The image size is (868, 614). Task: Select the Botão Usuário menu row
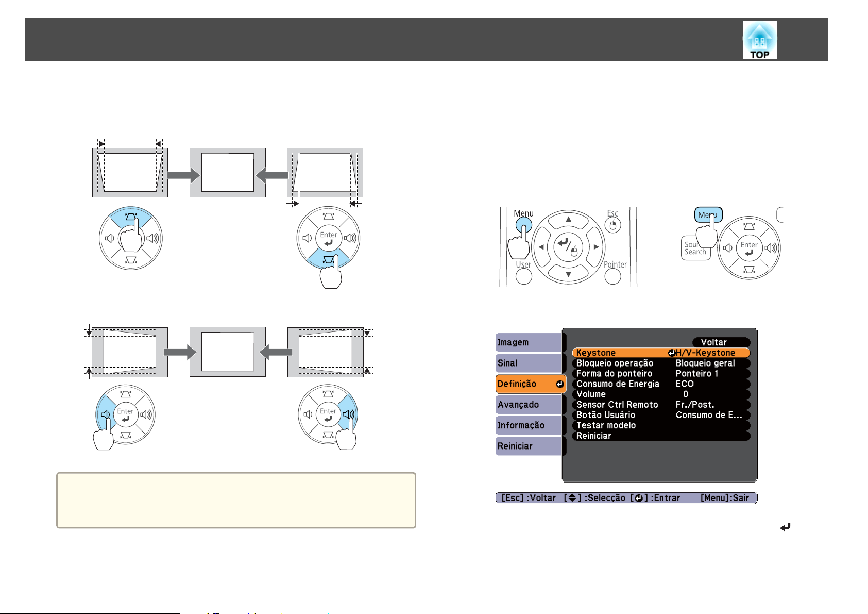[661, 415]
